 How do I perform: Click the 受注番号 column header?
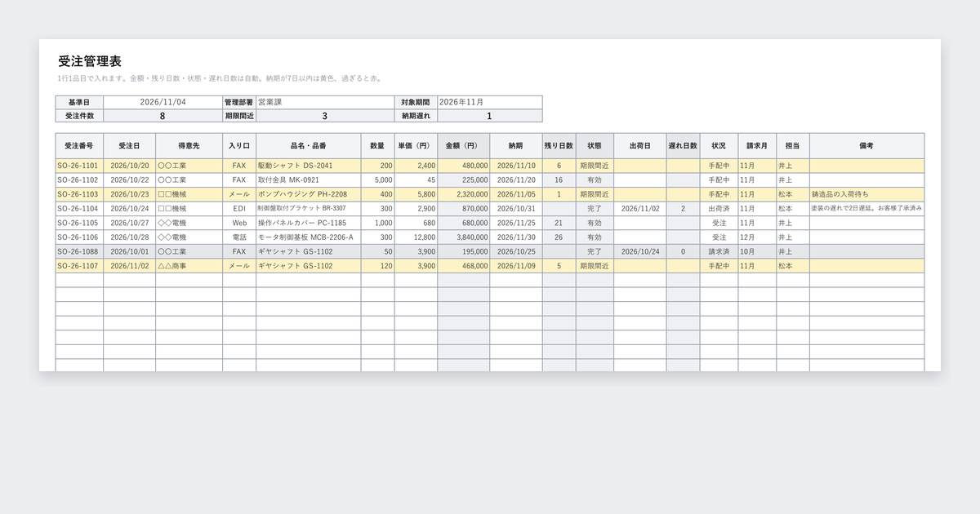click(79, 146)
